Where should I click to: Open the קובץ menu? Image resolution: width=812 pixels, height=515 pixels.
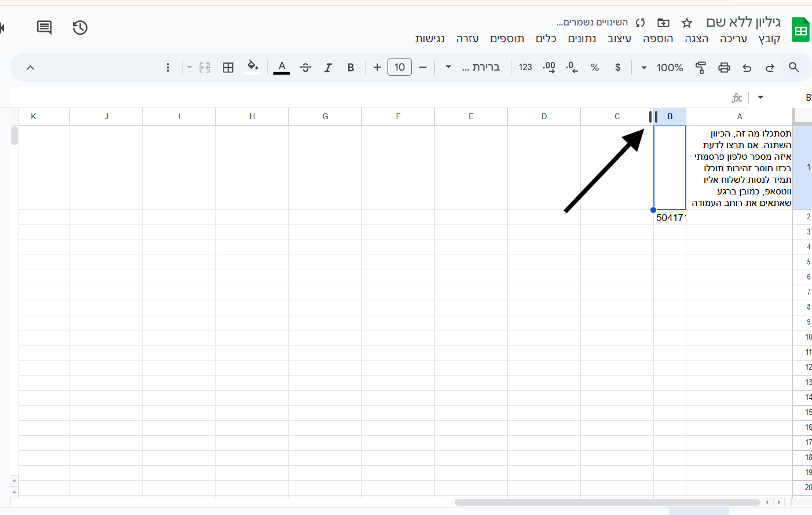(769, 39)
